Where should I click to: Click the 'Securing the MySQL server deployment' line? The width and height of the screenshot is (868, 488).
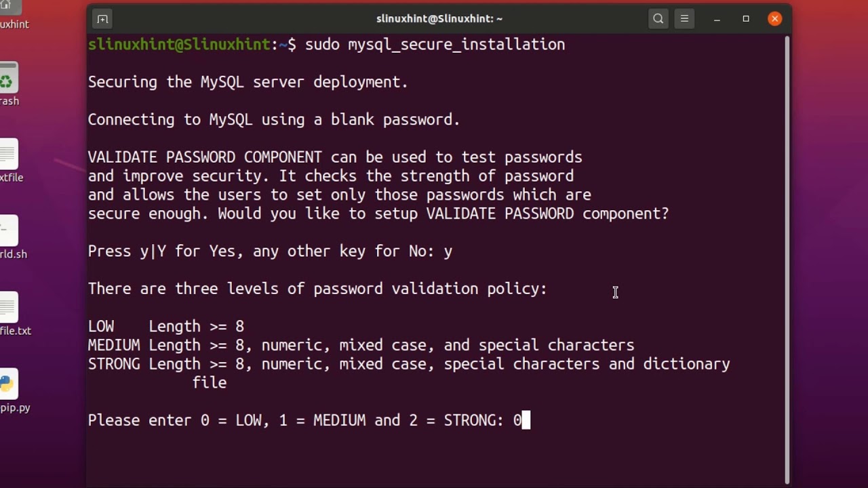pos(248,82)
